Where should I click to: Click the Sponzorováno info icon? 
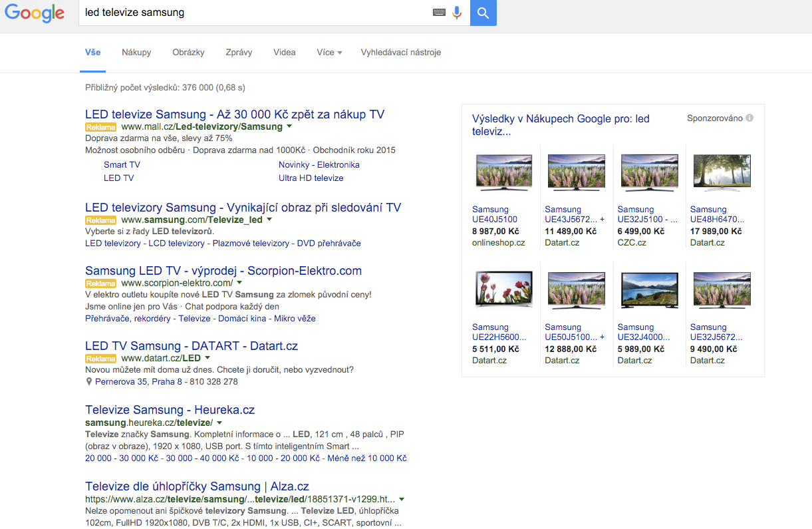click(749, 118)
